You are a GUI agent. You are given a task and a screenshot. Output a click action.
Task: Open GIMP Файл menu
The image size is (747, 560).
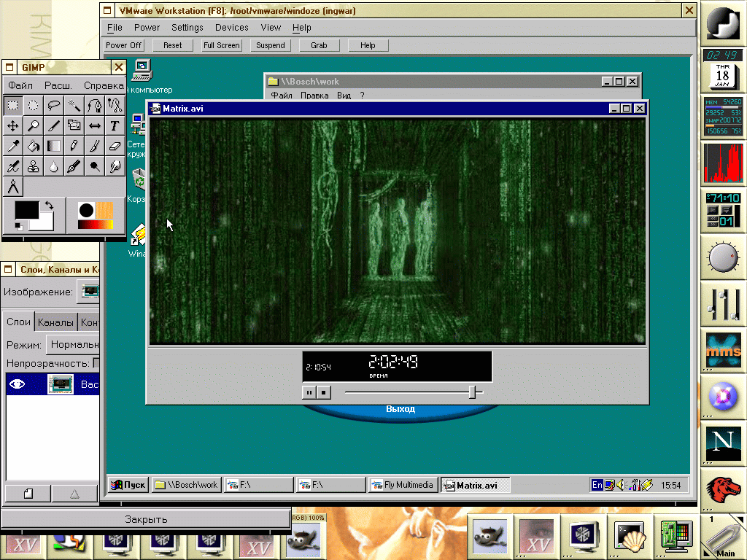[x=20, y=86]
